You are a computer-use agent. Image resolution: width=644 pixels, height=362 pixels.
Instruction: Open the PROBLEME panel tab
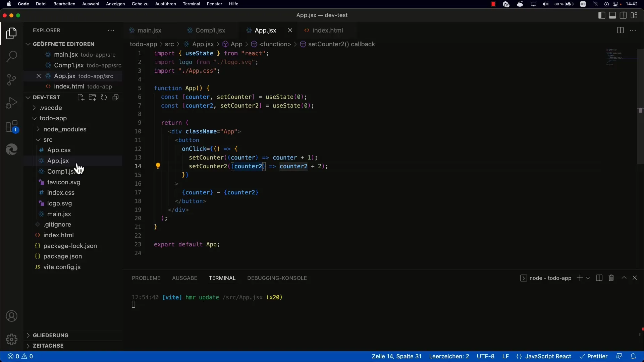146,278
